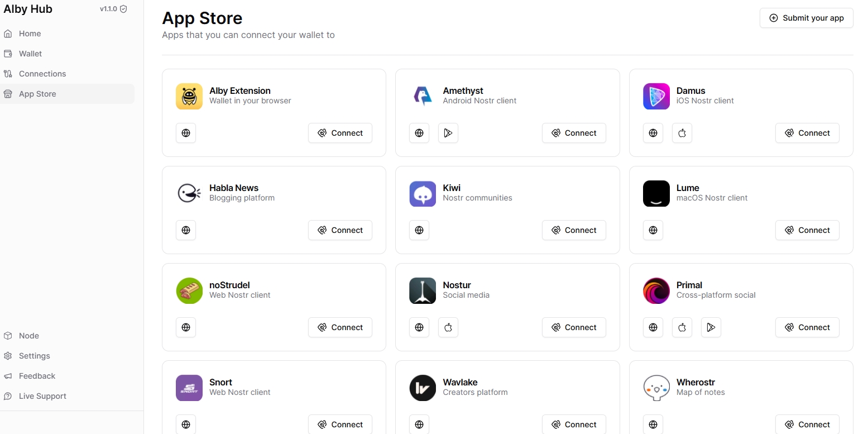Screen dimensions: 868x434
Task: Go to Home in the sidebar
Action: click(30, 34)
